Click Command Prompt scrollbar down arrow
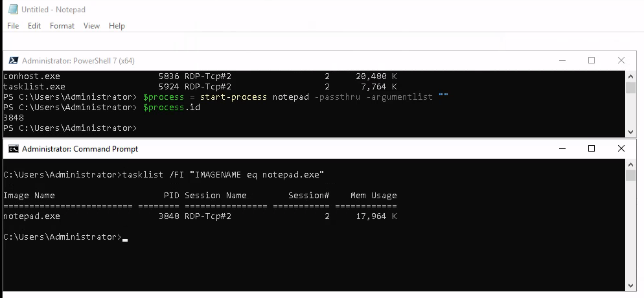The height and width of the screenshot is (298, 644). (630, 285)
